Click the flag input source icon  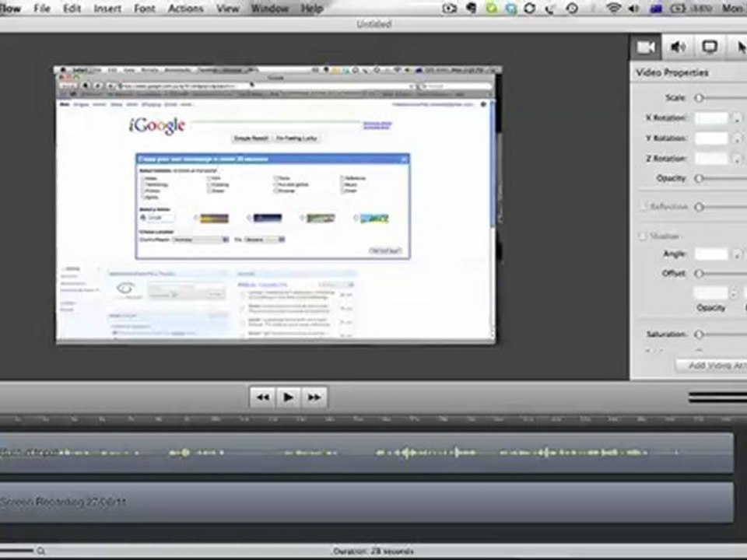pyautogui.click(x=656, y=8)
